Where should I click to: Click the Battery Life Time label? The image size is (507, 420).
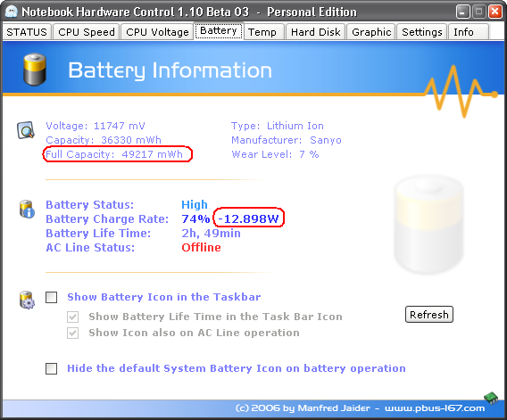click(x=98, y=233)
